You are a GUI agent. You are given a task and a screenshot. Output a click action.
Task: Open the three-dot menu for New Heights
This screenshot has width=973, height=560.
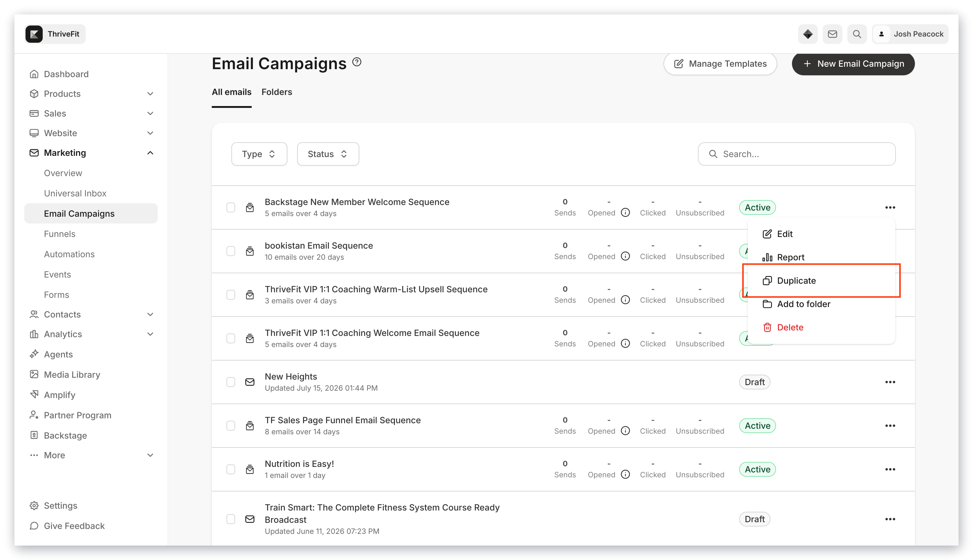pos(889,382)
